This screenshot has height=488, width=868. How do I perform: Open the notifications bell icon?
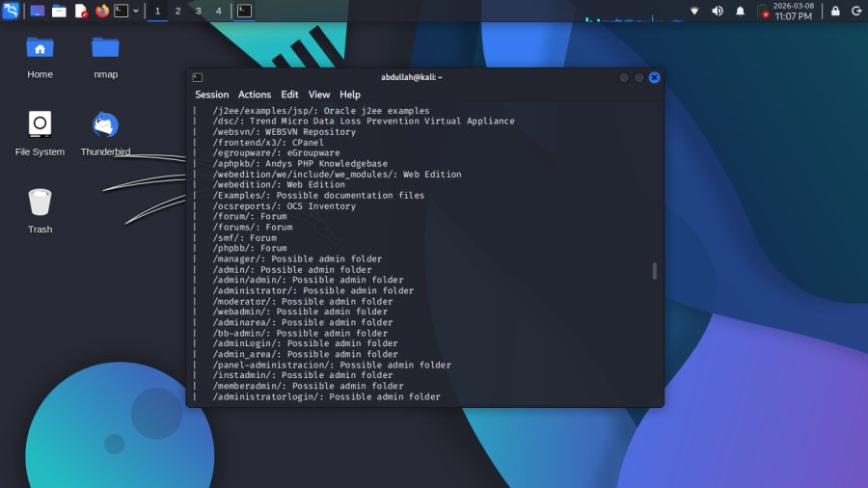741,11
